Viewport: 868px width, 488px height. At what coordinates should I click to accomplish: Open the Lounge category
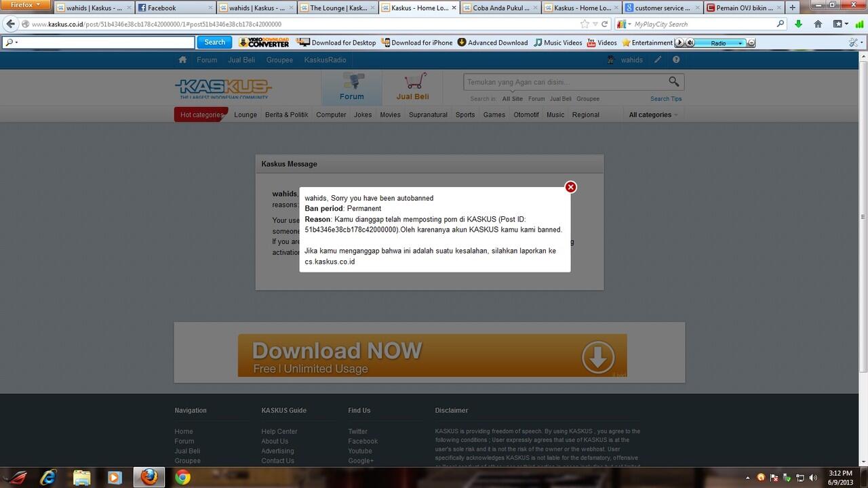point(245,115)
